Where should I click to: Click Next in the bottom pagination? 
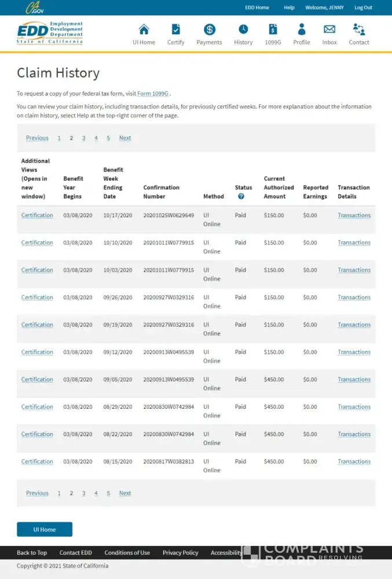(x=125, y=493)
